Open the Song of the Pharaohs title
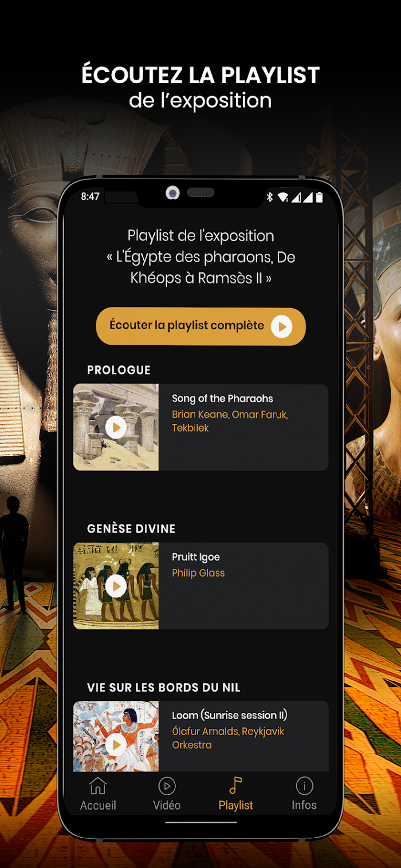401x868 pixels. coord(222,399)
